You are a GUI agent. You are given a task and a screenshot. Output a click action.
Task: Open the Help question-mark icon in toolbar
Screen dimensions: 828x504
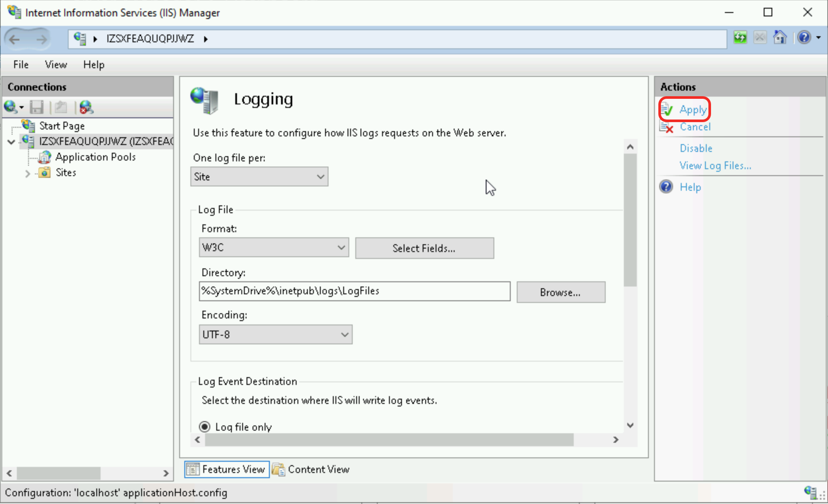(x=804, y=38)
